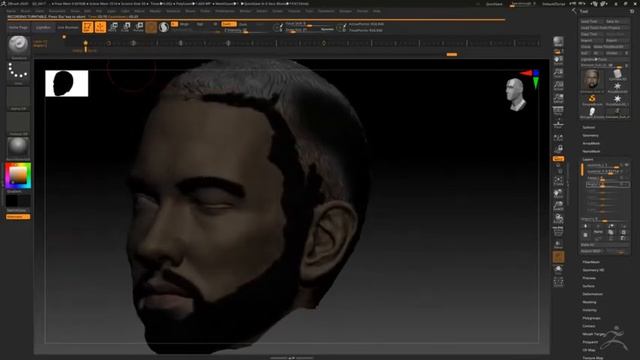Screen dimensions: 640x360
Task: Select the head tool thumbnail in Tool palette
Action: (592, 80)
